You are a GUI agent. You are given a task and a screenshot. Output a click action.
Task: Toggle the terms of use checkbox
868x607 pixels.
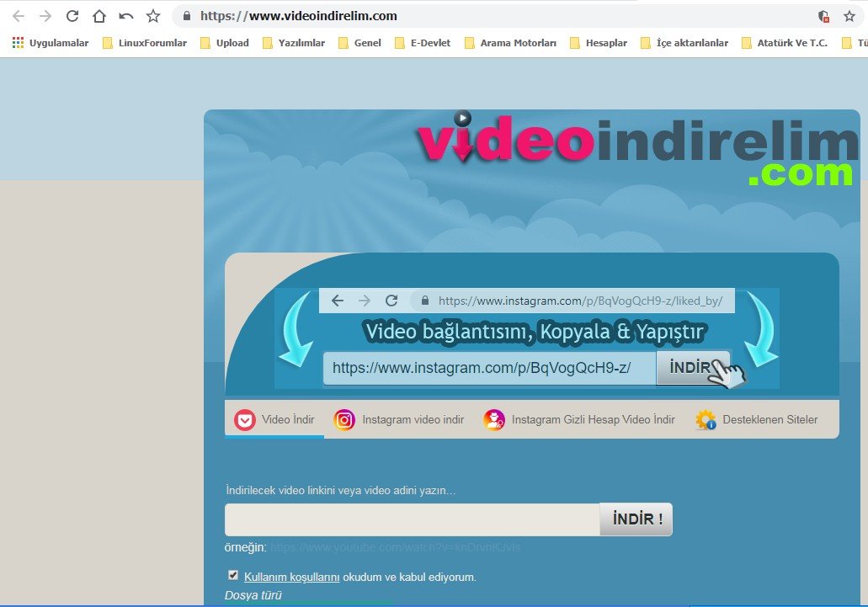[233, 576]
